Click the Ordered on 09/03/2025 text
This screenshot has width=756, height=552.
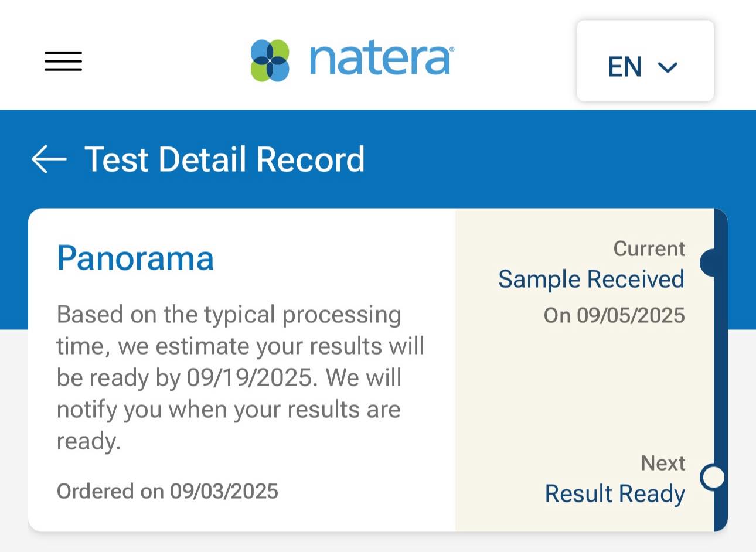coord(168,491)
